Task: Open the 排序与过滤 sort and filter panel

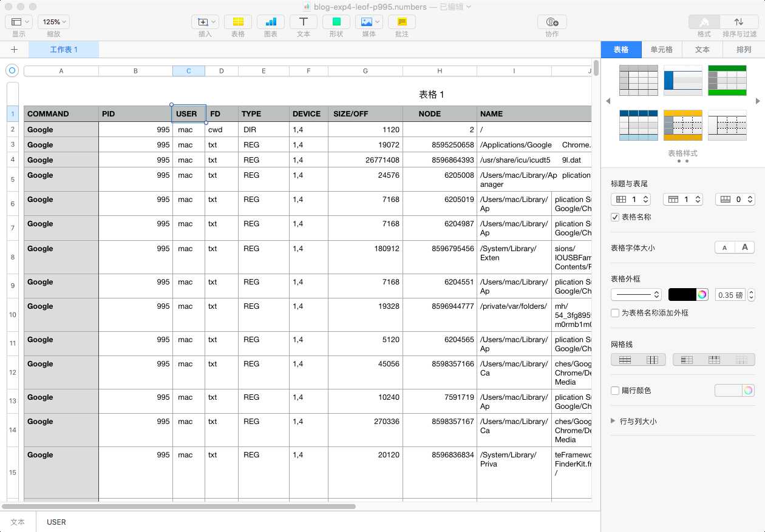Action: coord(739,22)
